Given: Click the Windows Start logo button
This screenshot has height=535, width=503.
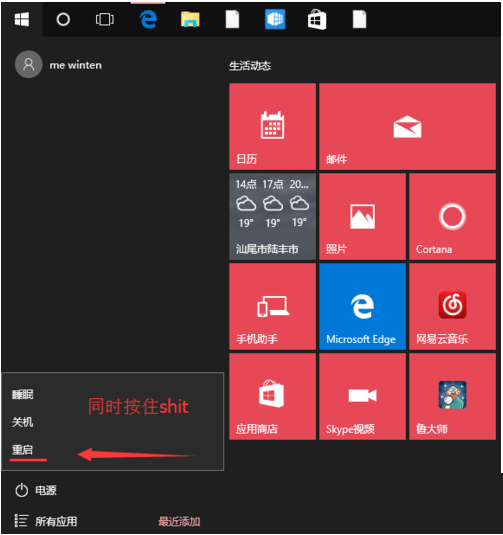Looking at the screenshot, I should click(22, 19).
